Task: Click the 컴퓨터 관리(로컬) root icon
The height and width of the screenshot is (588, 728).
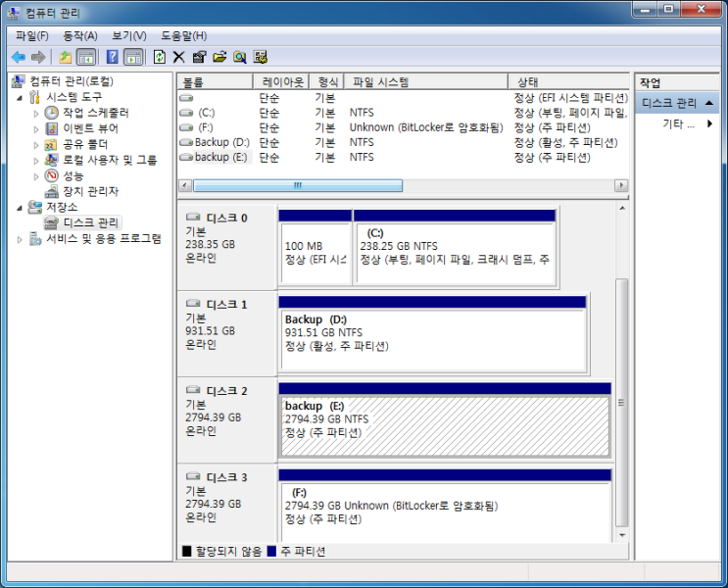Action: tap(18, 81)
